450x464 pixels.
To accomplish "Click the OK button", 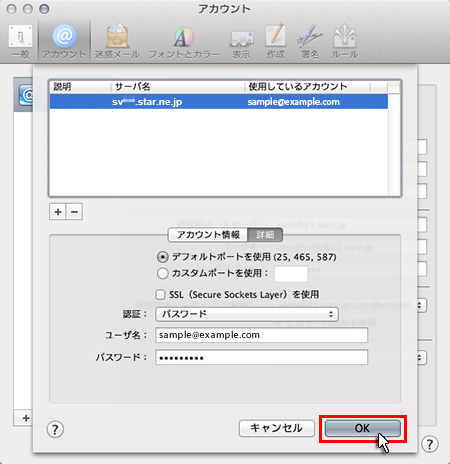I will pyautogui.click(x=363, y=428).
